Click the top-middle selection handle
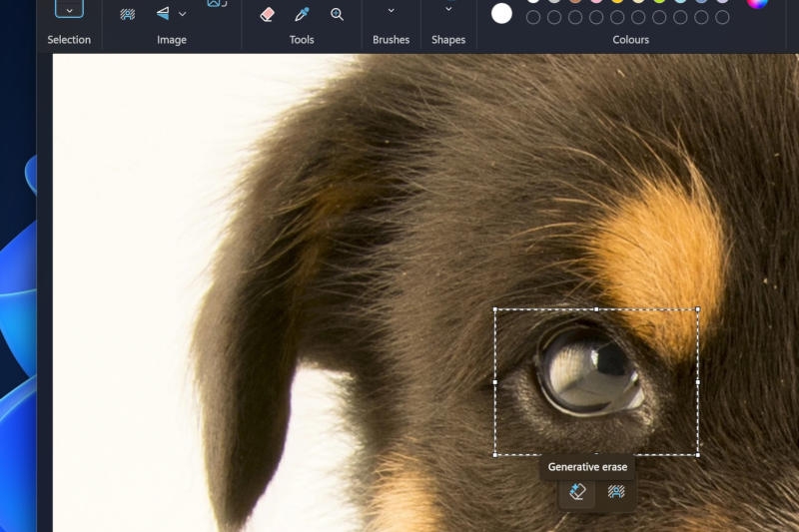Screen dimensions: 799x532 pos(596,309)
